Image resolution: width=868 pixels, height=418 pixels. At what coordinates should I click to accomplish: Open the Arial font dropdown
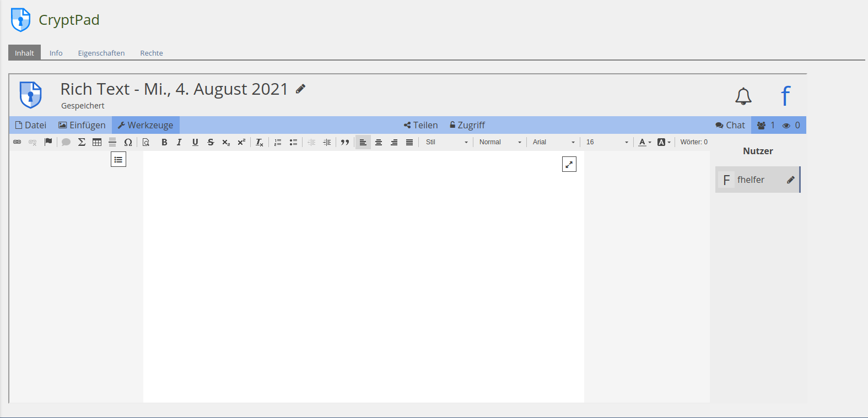(553, 142)
